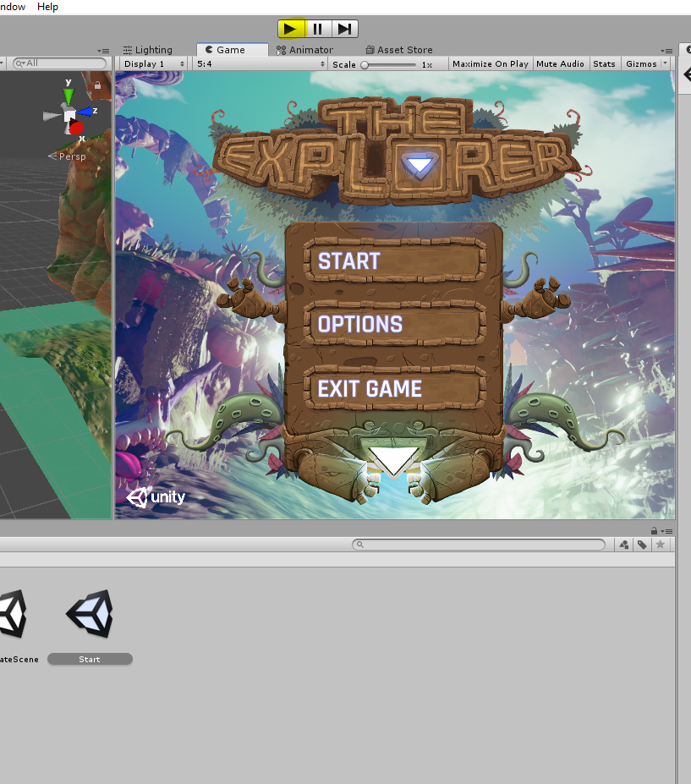The image size is (691, 784).
Task: Switch to the Asset Store tab
Action: [399, 50]
